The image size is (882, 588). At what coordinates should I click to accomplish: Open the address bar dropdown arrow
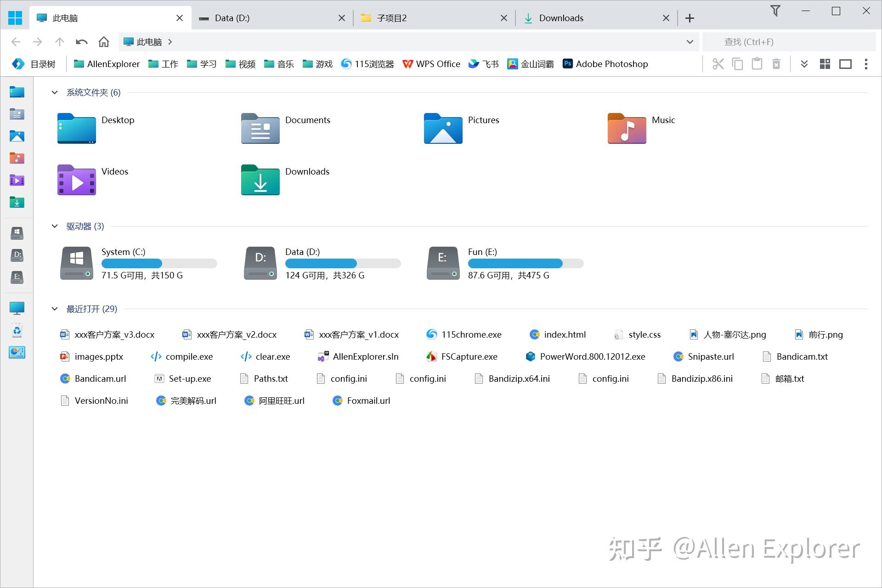click(x=689, y=42)
